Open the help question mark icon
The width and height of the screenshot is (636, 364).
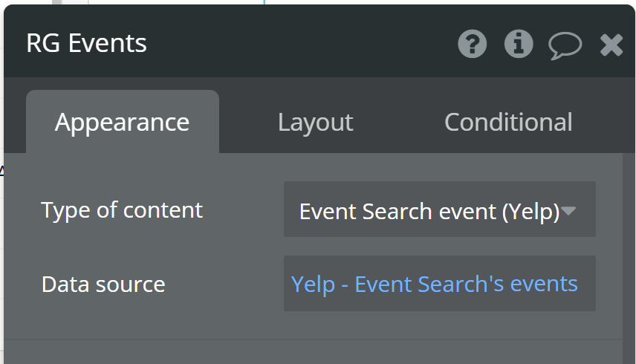pos(473,45)
